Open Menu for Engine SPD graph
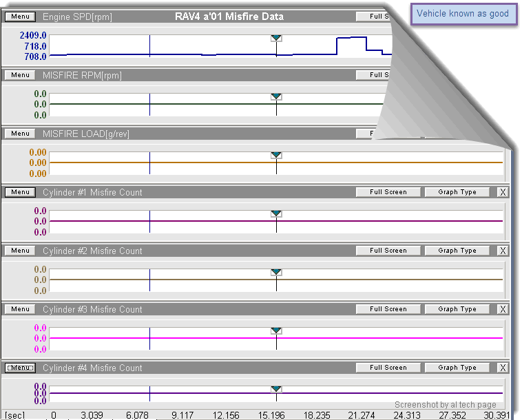522x420 pixels. 20,17
